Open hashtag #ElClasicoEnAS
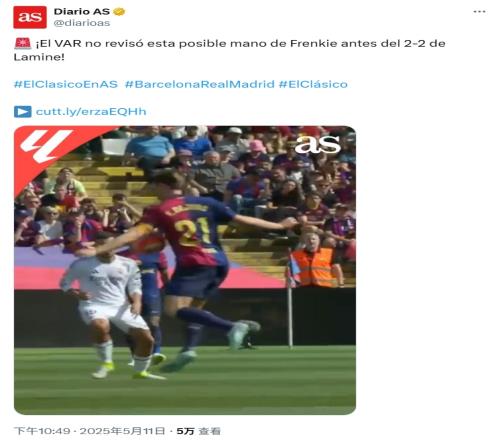Viewport: 500px width, 440px height. tap(66, 84)
